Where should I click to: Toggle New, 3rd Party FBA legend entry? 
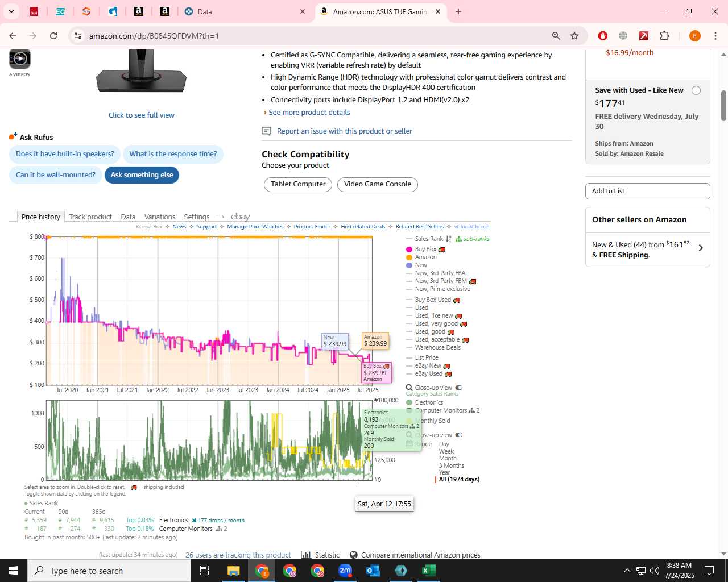(x=436, y=273)
